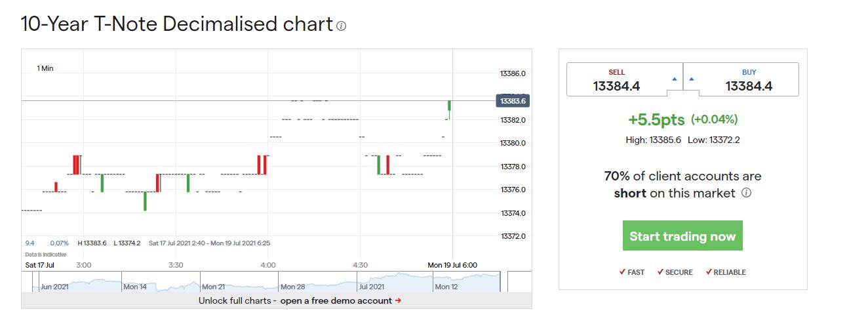
Task: Click the red checkmark beside FAST
Action: (622, 272)
